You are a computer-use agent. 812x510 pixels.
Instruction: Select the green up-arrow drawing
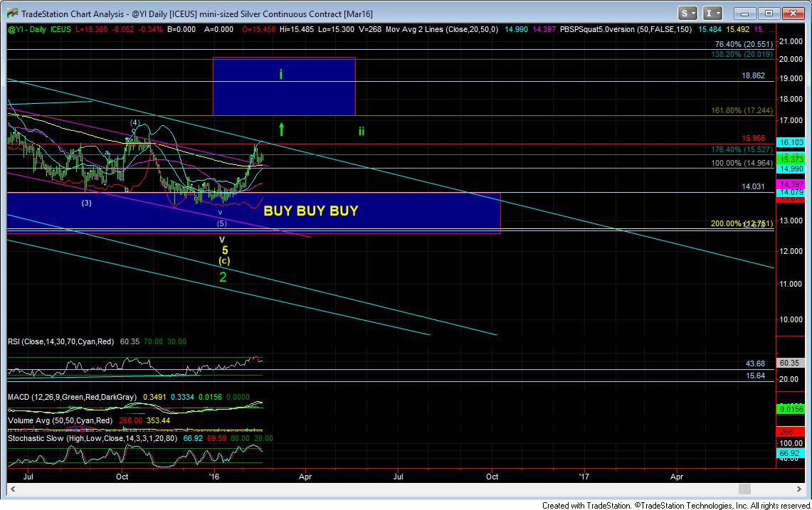[281, 129]
